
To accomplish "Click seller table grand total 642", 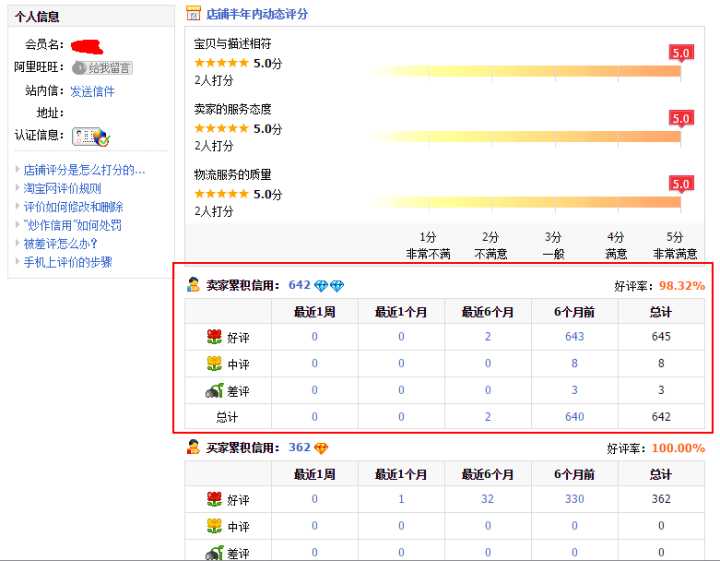I will tap(661, 417).
